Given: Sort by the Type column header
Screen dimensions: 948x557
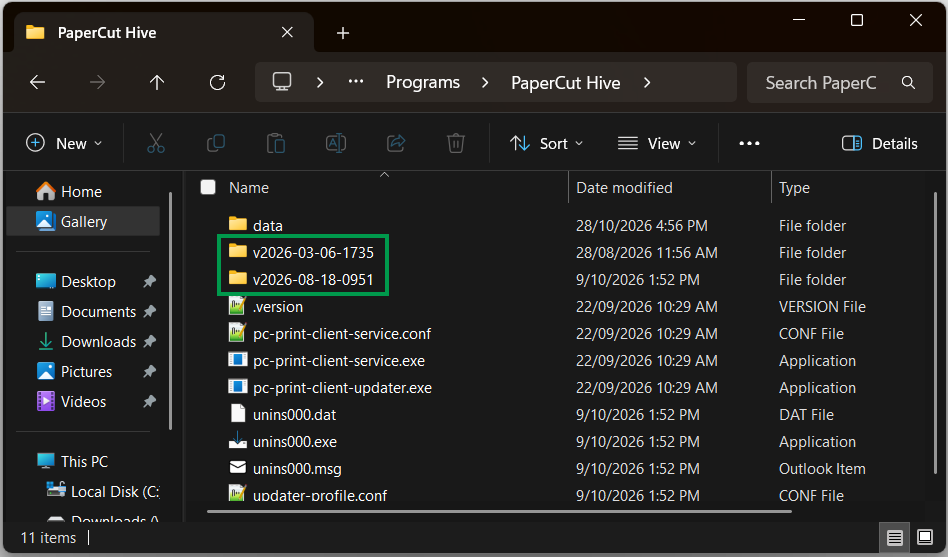Looking at the screenshot, I should 794,187.
